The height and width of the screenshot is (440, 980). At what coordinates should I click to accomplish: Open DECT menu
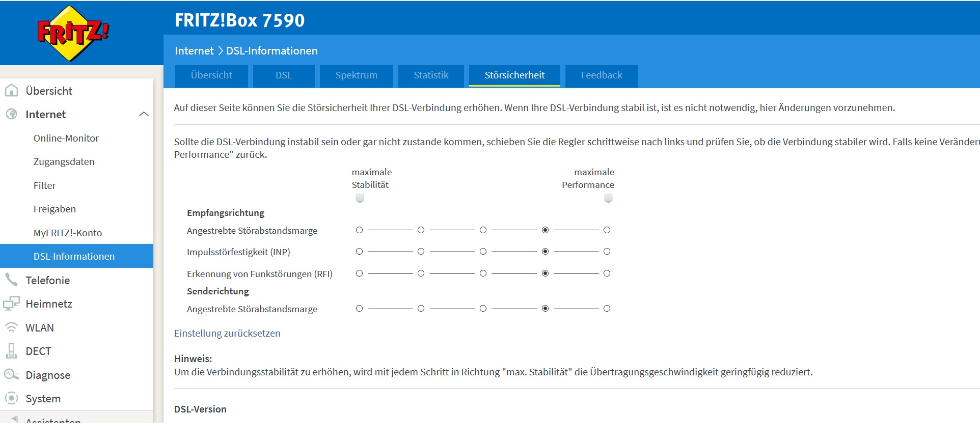(38, 351)
